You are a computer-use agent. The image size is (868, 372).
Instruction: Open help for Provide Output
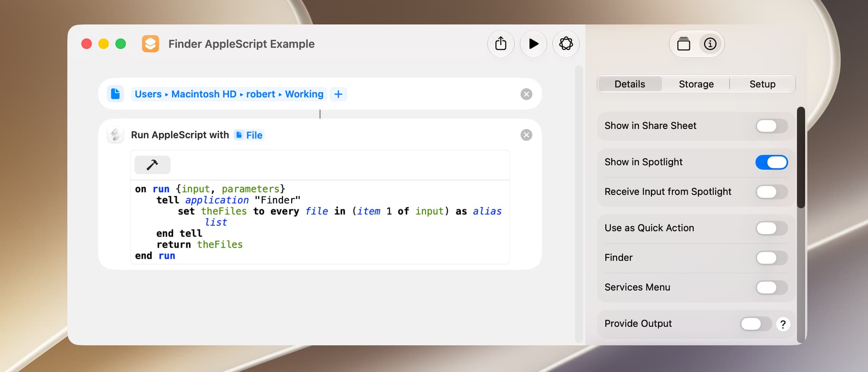(783, 324)
